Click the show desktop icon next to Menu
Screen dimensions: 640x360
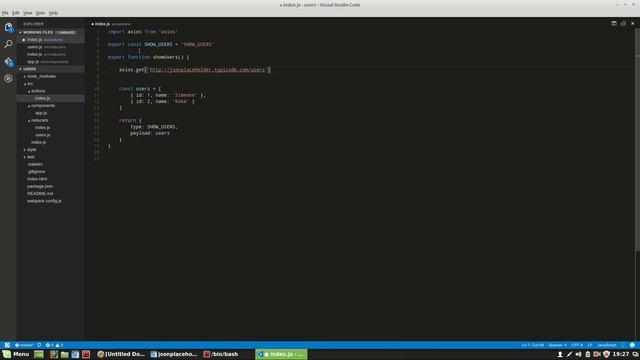(39, 354)
